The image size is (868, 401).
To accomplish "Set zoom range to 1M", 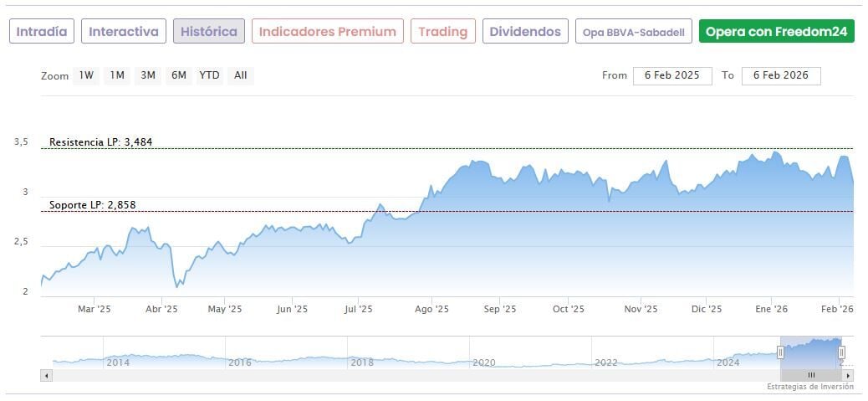I will tap(117, 75).
